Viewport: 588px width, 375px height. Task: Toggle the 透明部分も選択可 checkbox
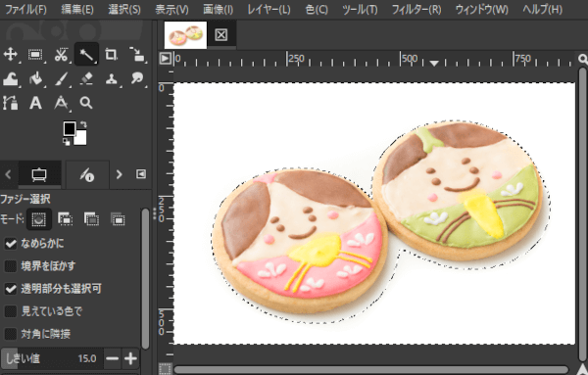click(11, 289)
